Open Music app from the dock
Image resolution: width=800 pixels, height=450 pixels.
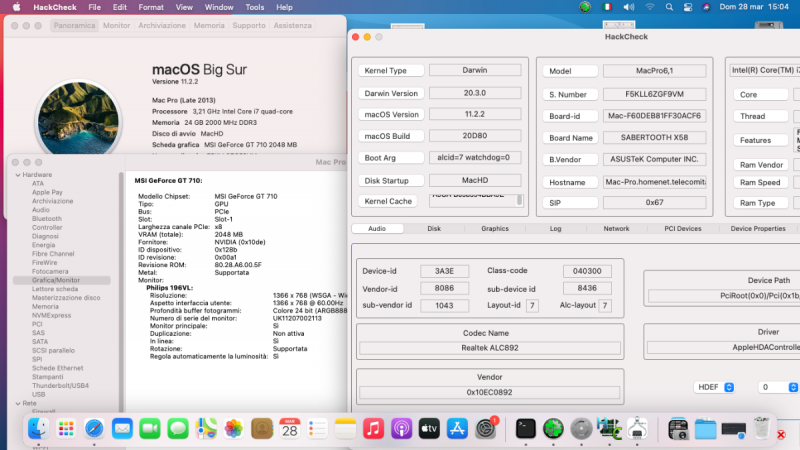[x=374, y=429]
